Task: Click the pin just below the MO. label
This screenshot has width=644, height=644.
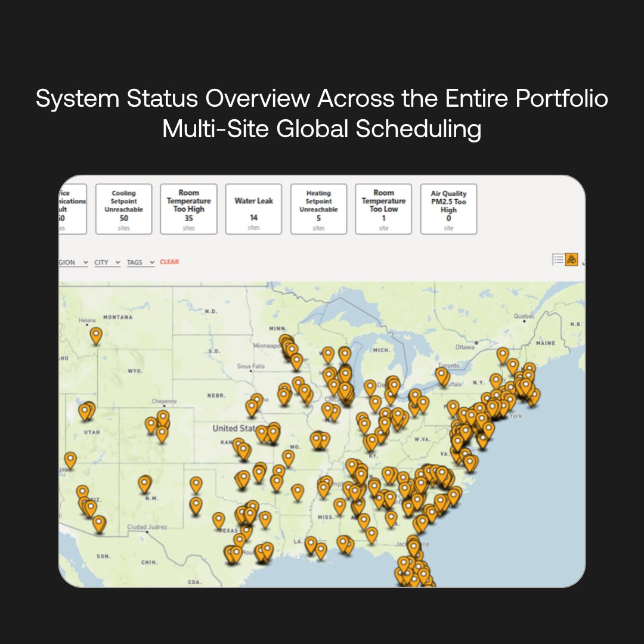Action: tap(289, 459)
